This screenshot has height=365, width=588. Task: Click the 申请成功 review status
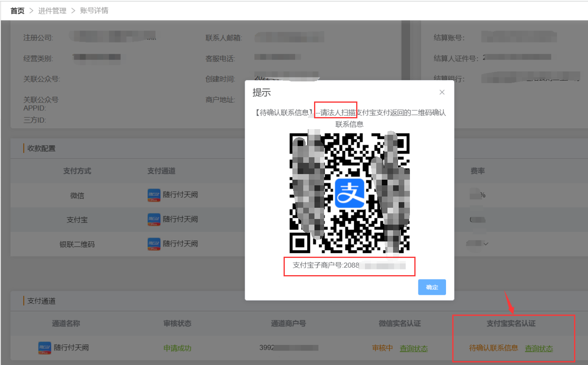pos(177,348)
